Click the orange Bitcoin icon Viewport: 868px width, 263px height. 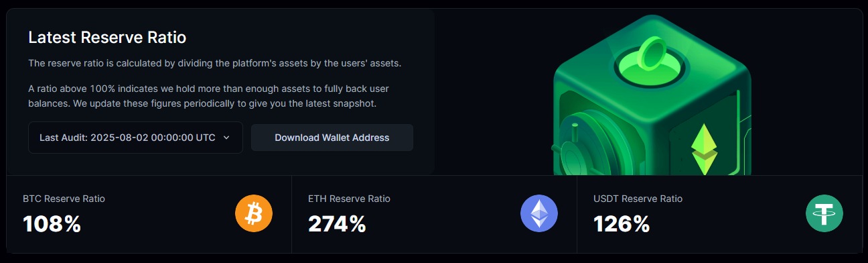[254, 213]
